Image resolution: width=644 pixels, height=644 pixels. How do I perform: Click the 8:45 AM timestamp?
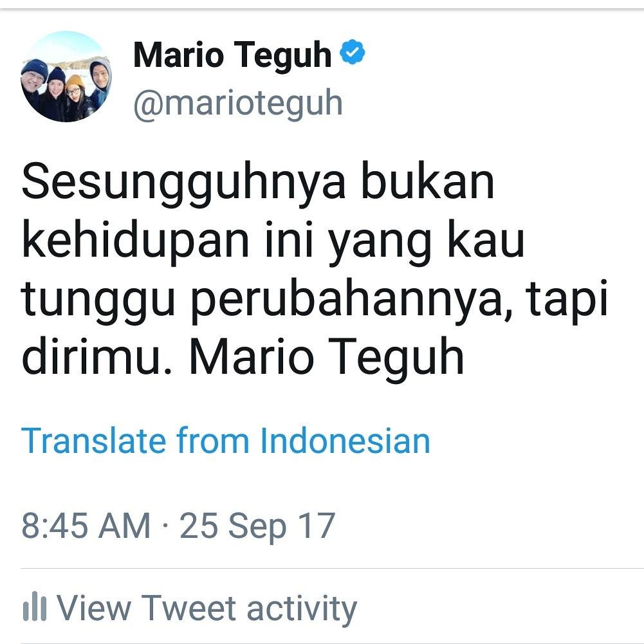click(86, 526)
